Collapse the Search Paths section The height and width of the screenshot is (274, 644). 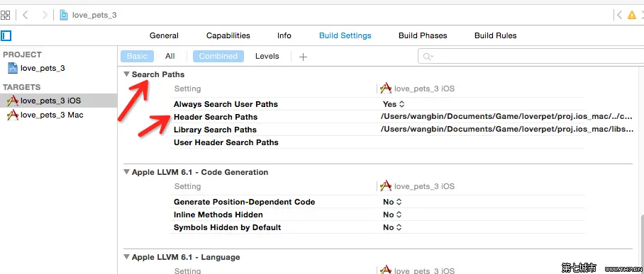point(126,74)
